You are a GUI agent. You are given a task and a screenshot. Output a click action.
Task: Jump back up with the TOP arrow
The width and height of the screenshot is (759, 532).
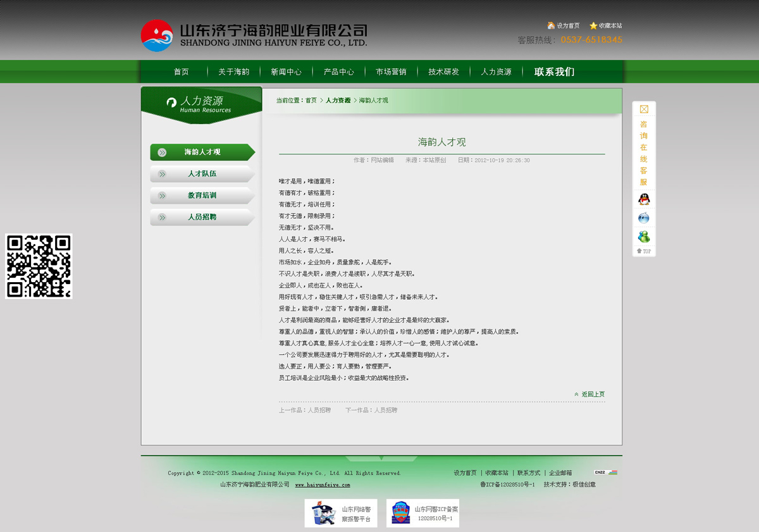pos(644,251)
